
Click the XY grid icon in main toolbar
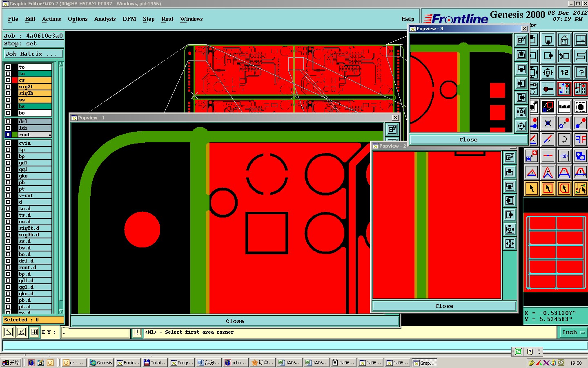[x=580, y=40]
